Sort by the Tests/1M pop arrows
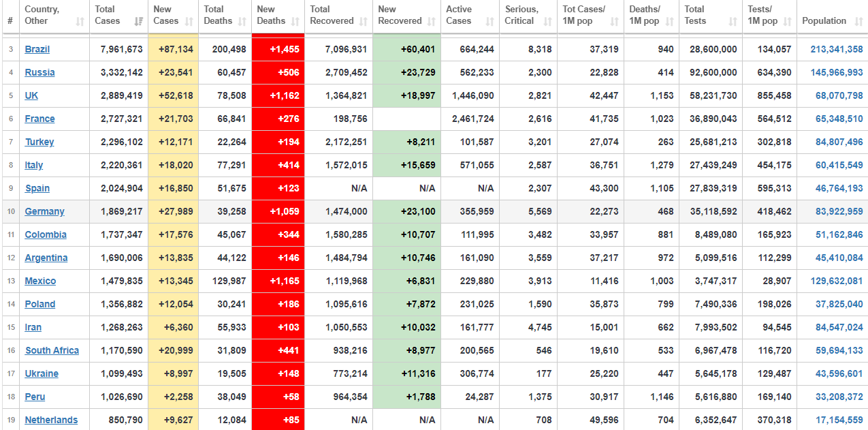 tap(788, 21)
